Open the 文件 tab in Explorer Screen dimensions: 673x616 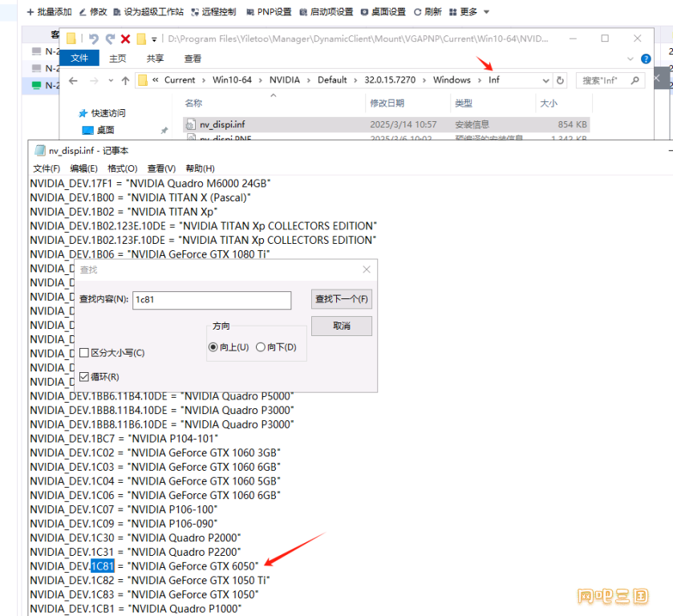click(x=79, y=58)
